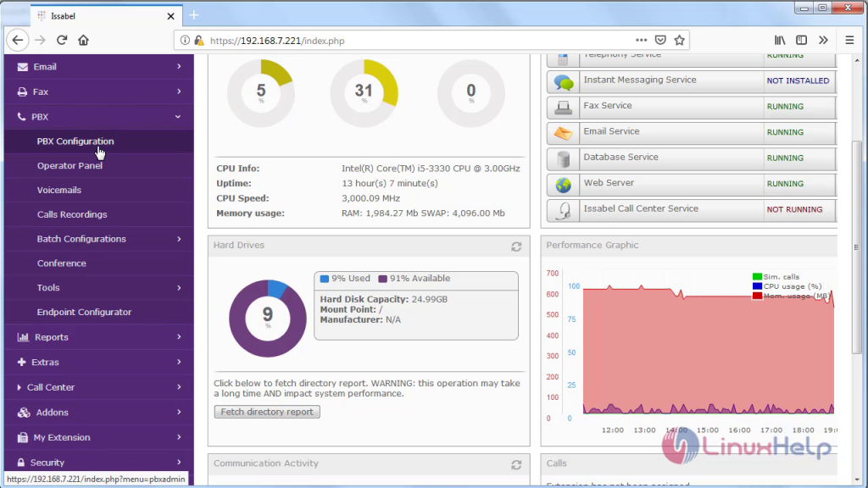The image size is (868, 488).
Task: Click the Security lock sidebar icon
Action: 21,463
